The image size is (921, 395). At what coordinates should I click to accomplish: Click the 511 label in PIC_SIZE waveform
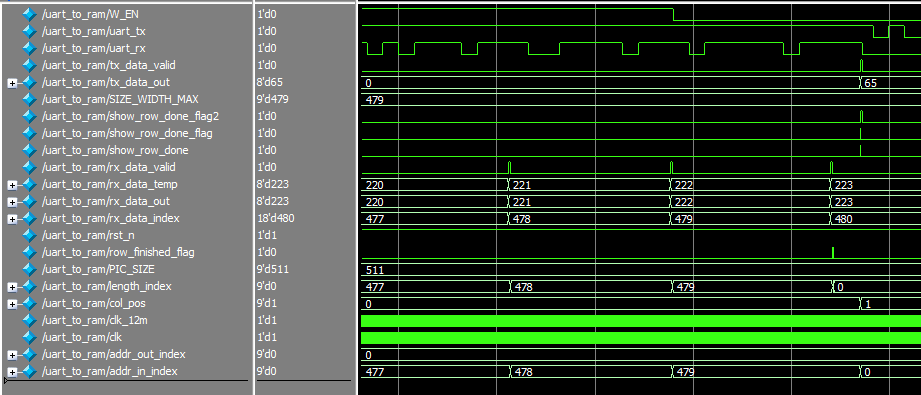pyautogui.click(x=375, y=270)
